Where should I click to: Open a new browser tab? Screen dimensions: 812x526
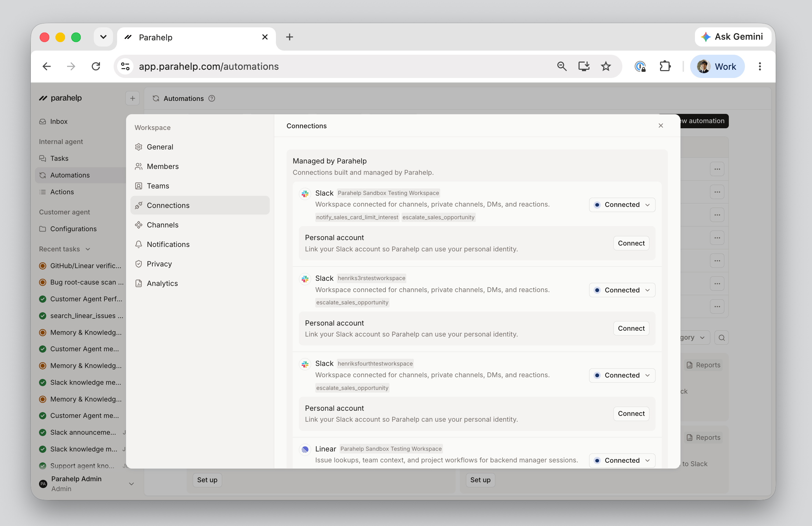(290, 37)
